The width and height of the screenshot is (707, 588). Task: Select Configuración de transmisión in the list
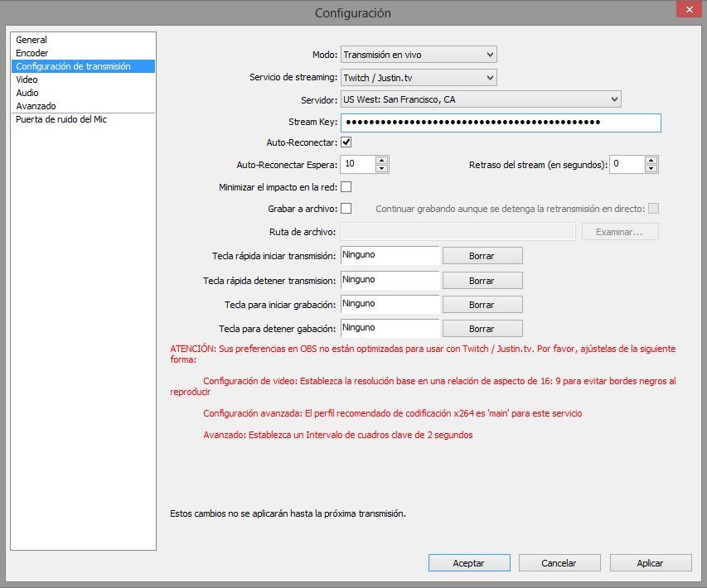coord(83,66)
